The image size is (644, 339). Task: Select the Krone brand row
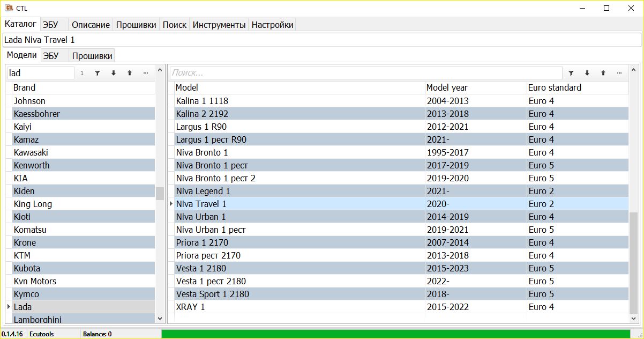click(84, 242)
